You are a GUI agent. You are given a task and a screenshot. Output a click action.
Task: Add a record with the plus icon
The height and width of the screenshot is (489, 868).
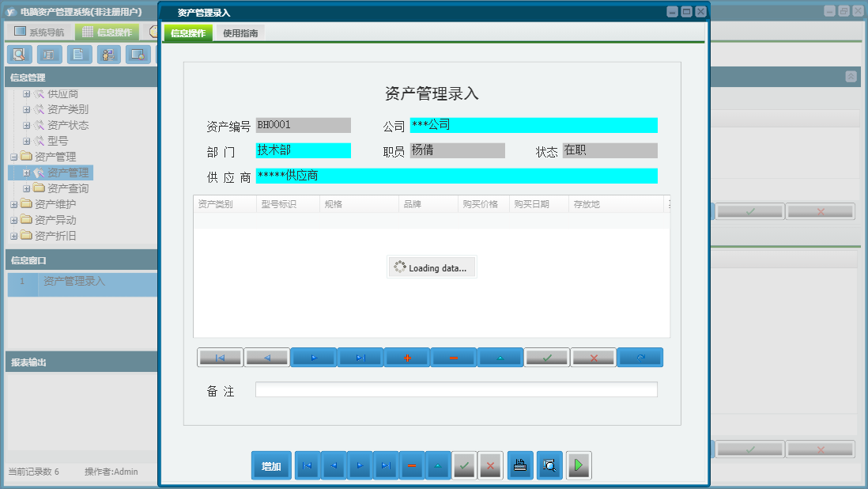tap(406, 357)
